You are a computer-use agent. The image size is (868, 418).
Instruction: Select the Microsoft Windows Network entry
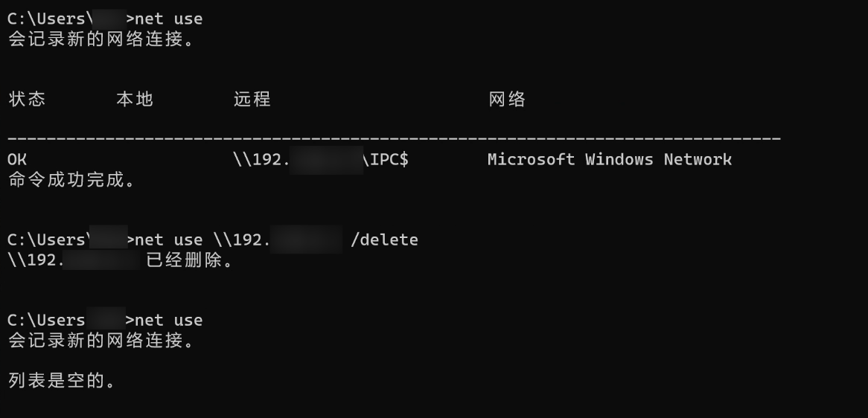[x=610, y=160]
